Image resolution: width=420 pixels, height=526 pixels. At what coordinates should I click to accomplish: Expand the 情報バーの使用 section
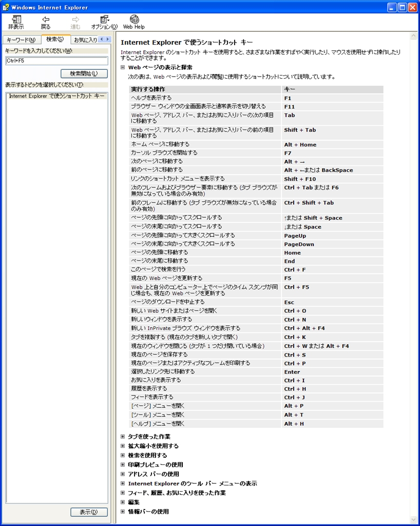click(123, 512)
